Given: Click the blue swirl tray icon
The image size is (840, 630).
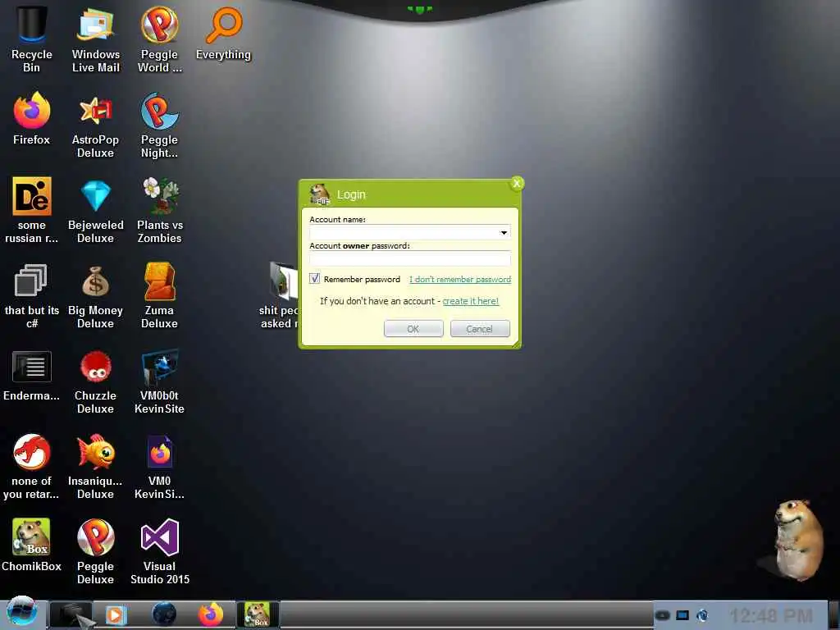Looking at the screenshot, I should [x=702, y=615].
